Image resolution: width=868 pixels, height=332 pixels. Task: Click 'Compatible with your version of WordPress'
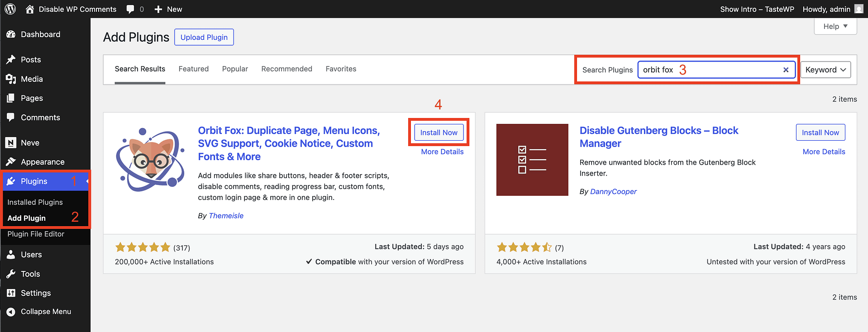pos(385,262)
